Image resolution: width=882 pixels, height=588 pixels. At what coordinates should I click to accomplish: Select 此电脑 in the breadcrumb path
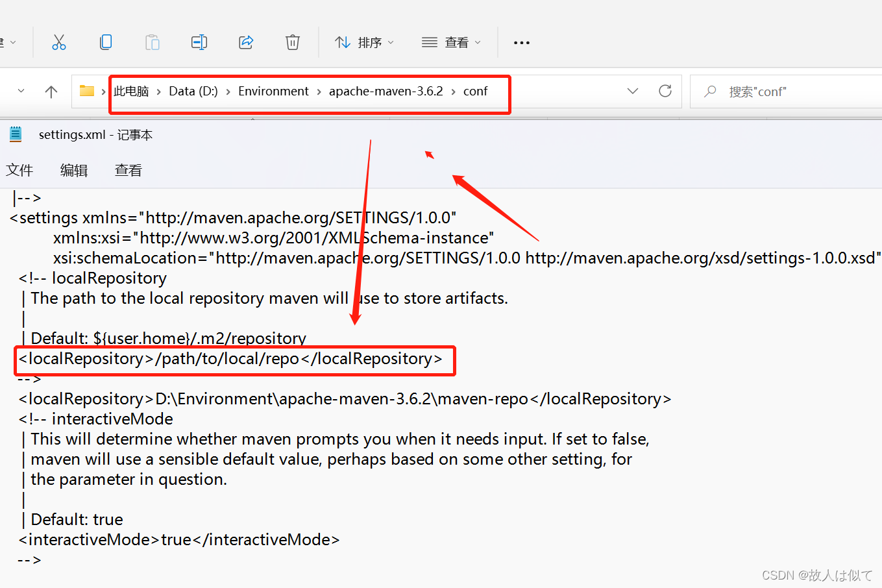pos(131,92)
